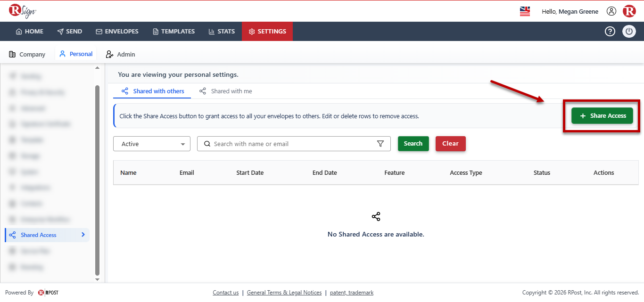Open the patent, trademark footer link
Viewport: 644px width, 302px height.
click(x=352, y=293)
